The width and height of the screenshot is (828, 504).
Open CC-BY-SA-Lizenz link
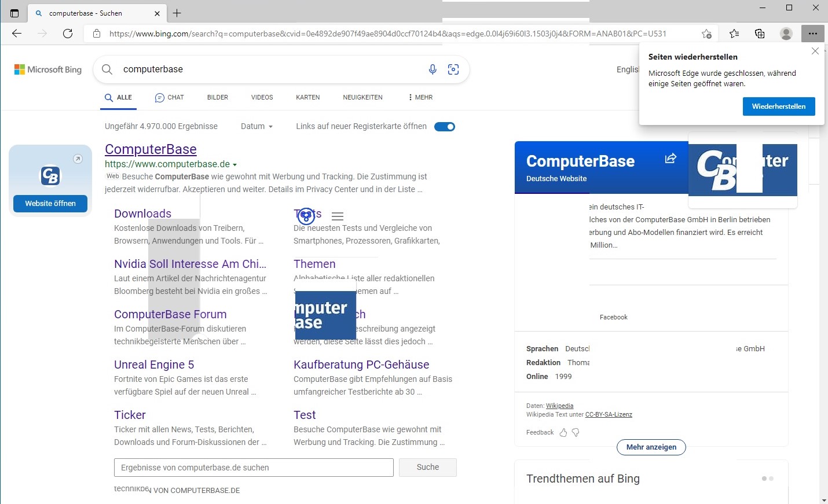pos(609,414)
